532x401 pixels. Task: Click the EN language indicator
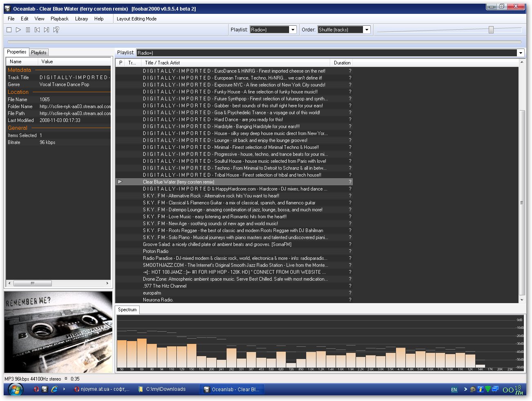click(454, 390)
